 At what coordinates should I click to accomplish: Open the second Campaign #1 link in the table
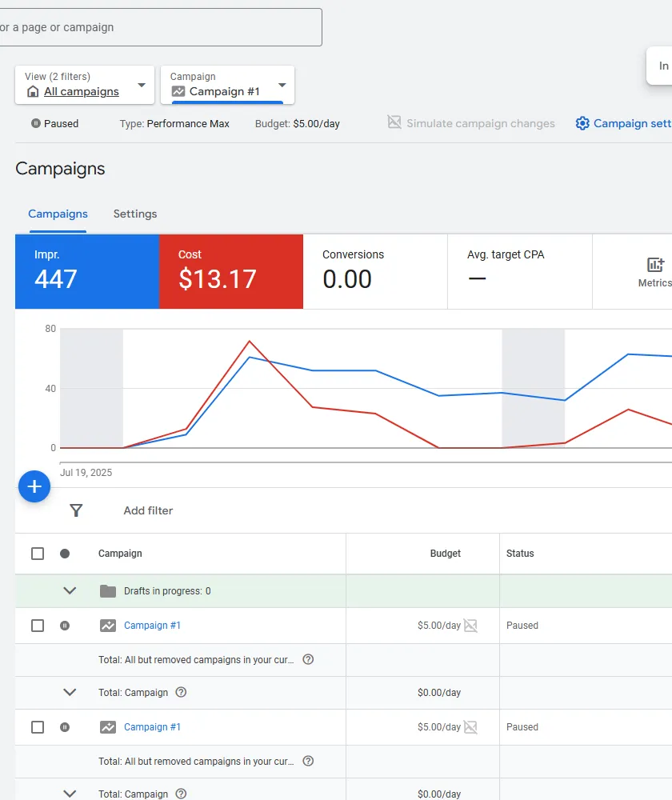click(x=152, y=727)
